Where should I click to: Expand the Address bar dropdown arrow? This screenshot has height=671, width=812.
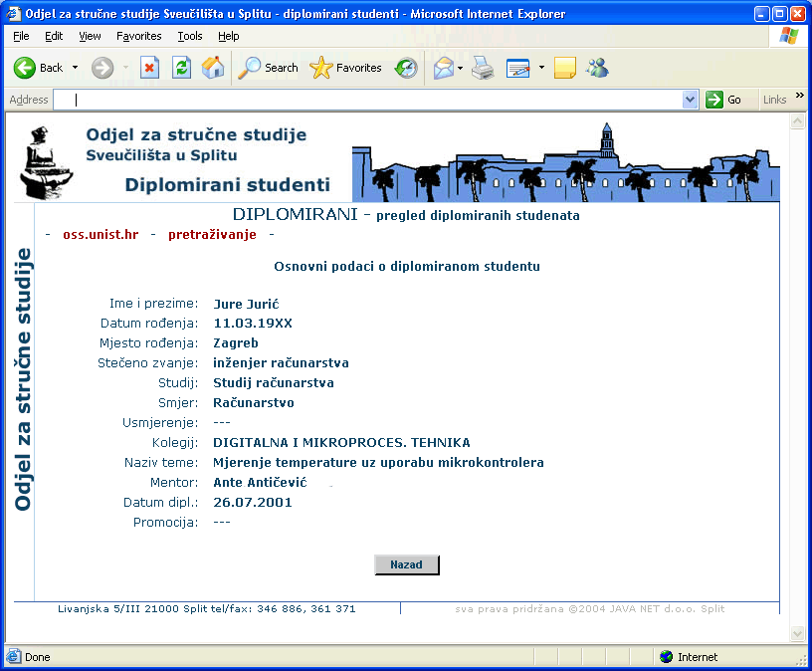[691, 100]
